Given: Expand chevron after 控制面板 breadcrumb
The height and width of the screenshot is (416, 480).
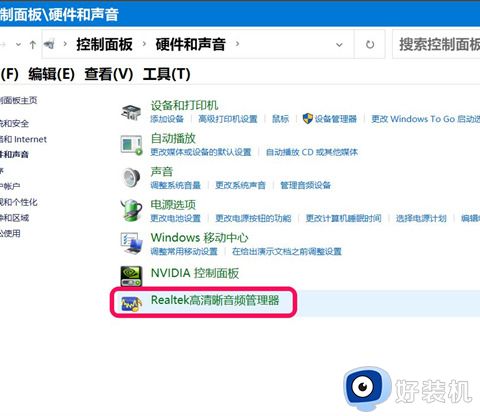Looking at the screenshot, I should click(x=144, y=44).
